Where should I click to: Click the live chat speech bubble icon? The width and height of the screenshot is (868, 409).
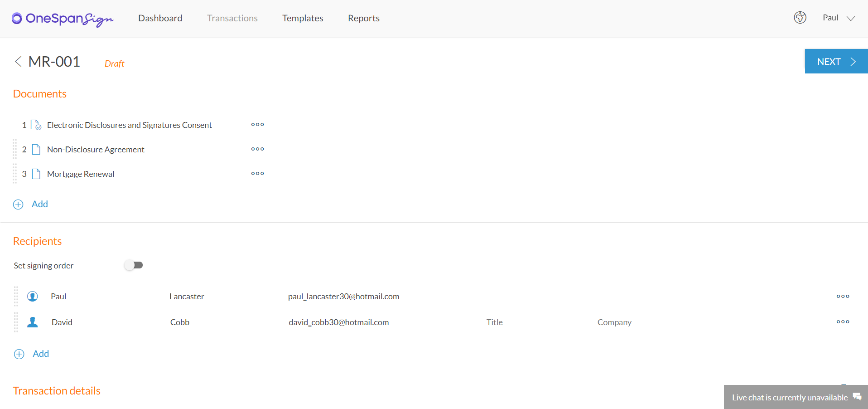(x=857, y=396)
